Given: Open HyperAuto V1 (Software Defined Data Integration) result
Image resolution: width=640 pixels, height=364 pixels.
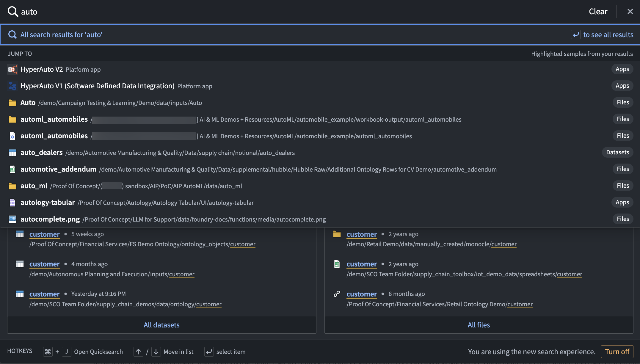Looking at the screenshot, I should click(320, 86).
